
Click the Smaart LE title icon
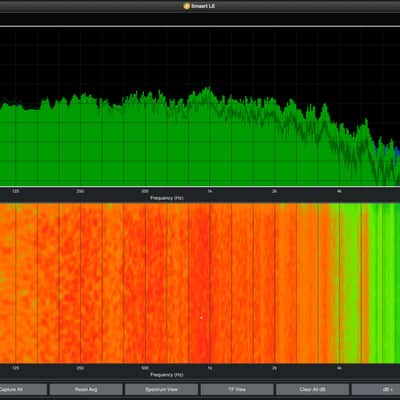click(187, 6)
